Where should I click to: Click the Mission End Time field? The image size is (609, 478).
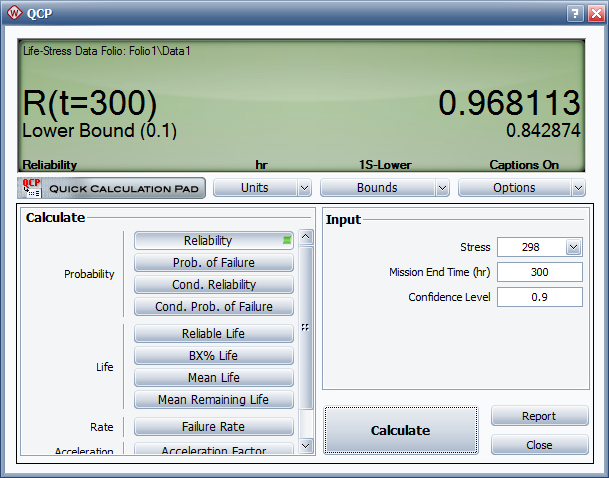[x=539, y=272]
